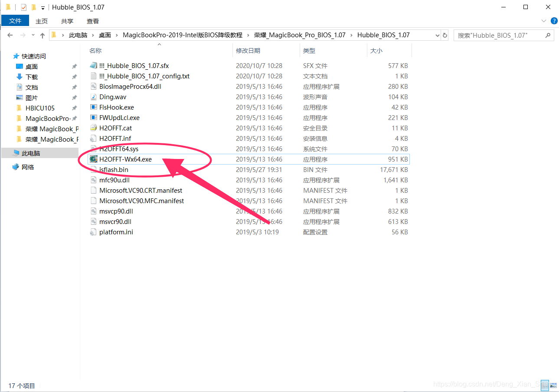
Task: Click the New folder quick access icon
Action: 33,7
